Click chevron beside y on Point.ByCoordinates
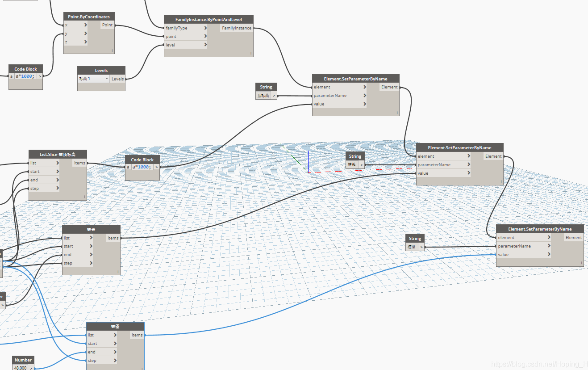Viewport: 588px width, 370px height. [85, 34]
